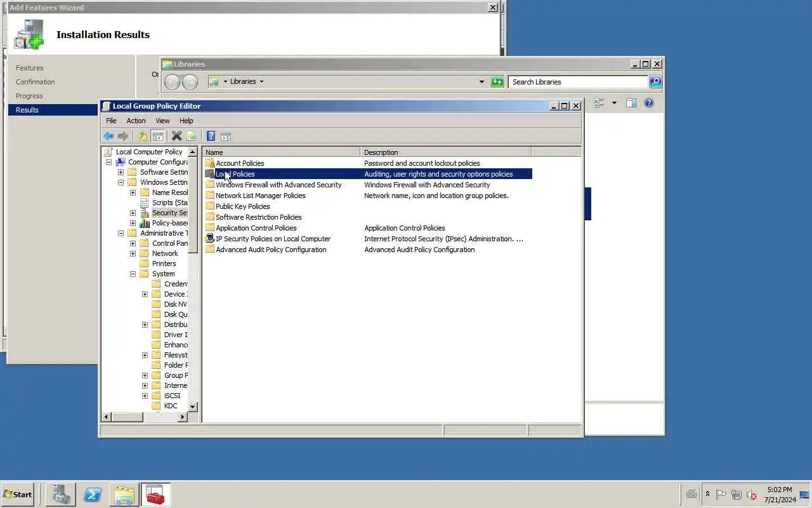
Task: Expand the Security Settings tree node
Action: pyautogui.click(x=133, y=213)
